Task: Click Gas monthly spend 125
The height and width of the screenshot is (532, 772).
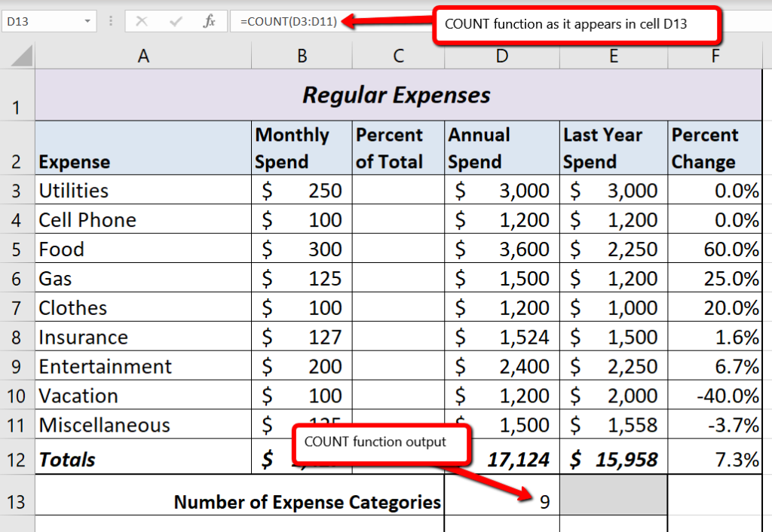Action: [x=302, y=277]
